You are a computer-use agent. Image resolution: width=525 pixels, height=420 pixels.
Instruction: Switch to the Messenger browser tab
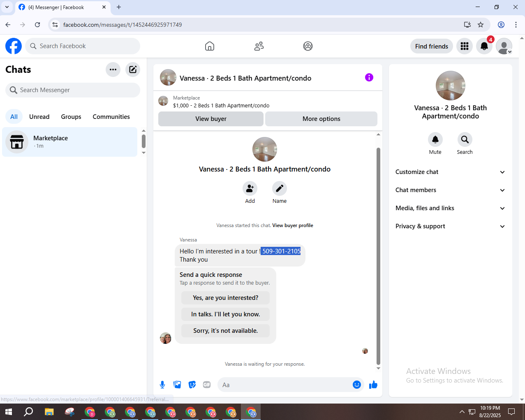pos(62,7)
